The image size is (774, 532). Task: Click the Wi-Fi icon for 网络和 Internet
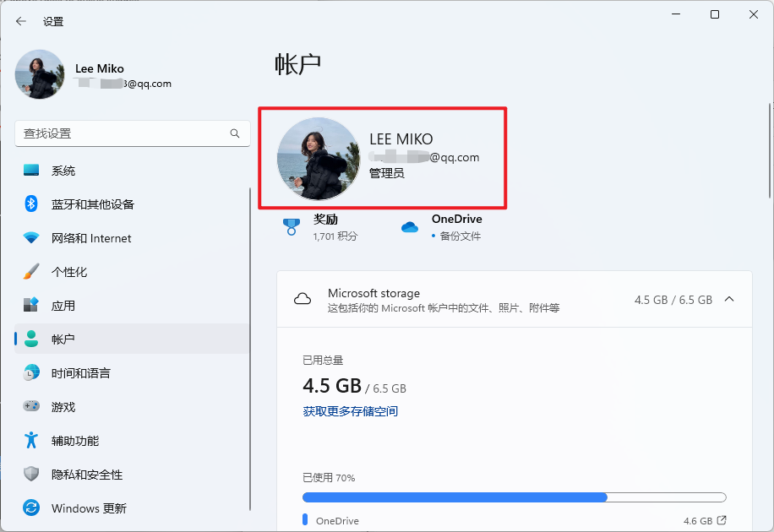[31, 238]
